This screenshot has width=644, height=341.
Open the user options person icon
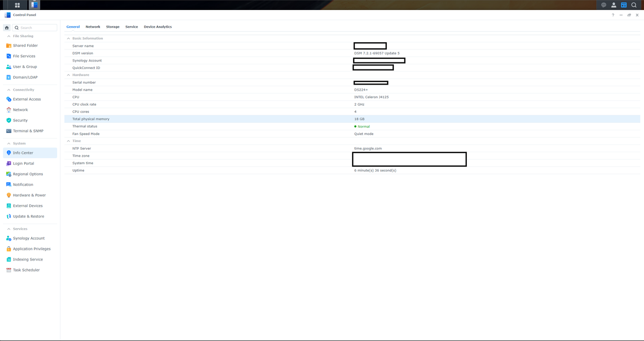(614, 5)
